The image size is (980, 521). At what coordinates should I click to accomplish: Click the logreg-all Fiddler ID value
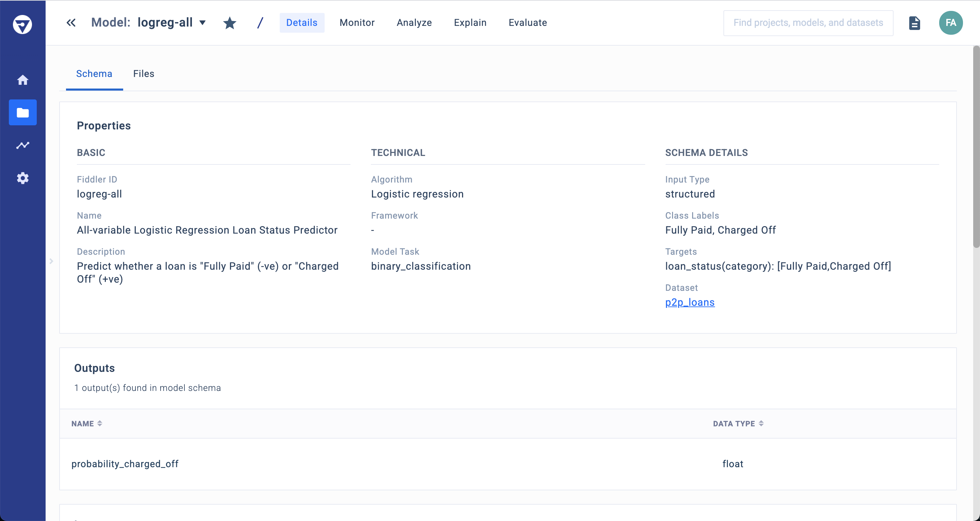tap(99, 194)
